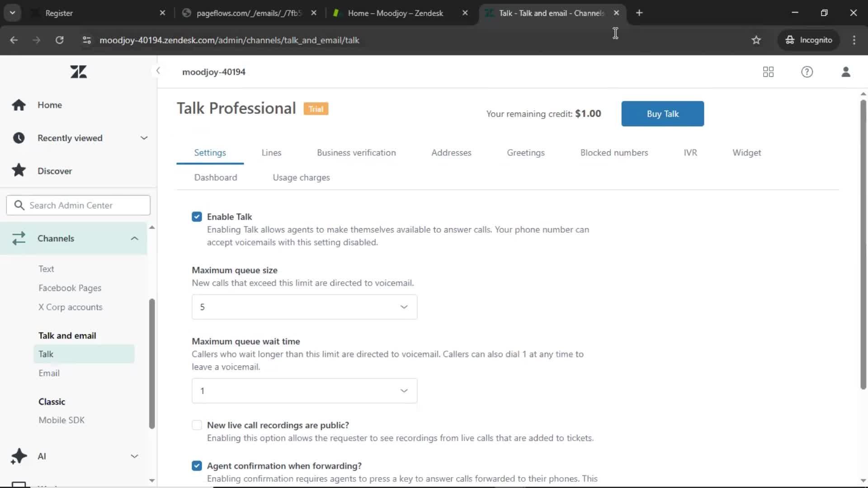Collapse the sidebar with arrow icon
The image size is (868, 488).
tap(158, 71)
